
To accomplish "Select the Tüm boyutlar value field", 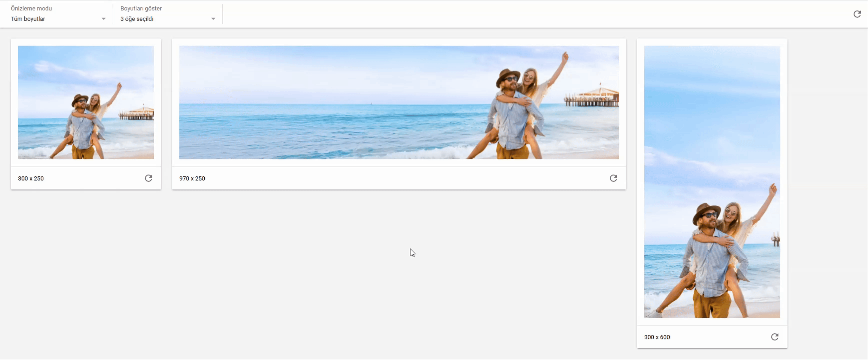I will pyautogui.click(x=28, y=19).
